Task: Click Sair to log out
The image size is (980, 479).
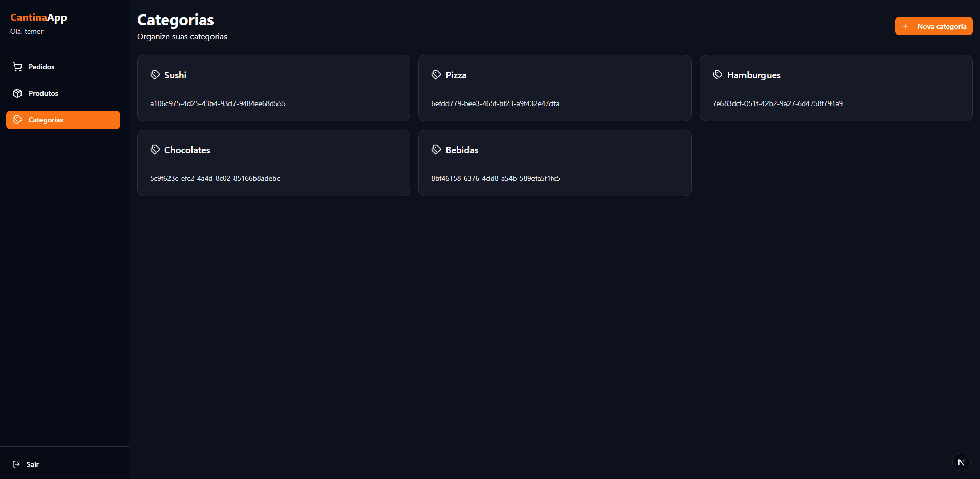Action: 33,464
